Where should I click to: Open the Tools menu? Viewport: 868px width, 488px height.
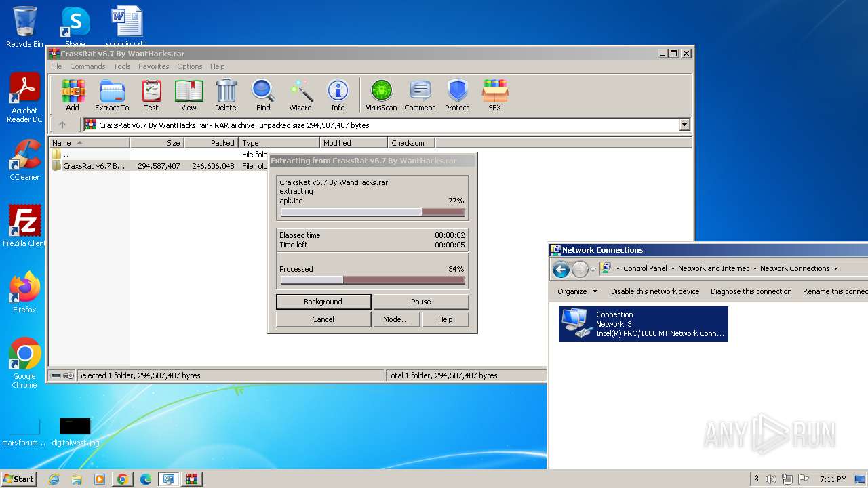pos(122,66)
